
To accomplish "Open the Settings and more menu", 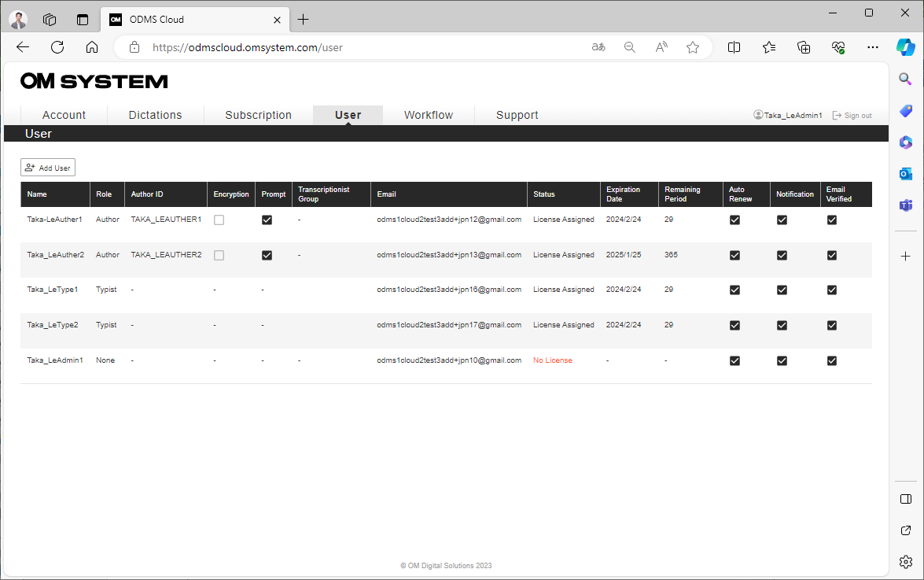I will 873,47.
